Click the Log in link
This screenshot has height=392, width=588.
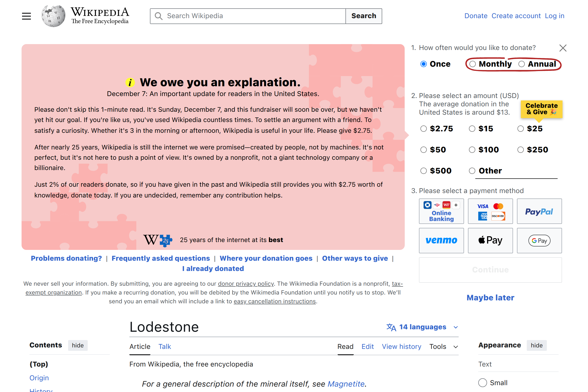(554, 16)
